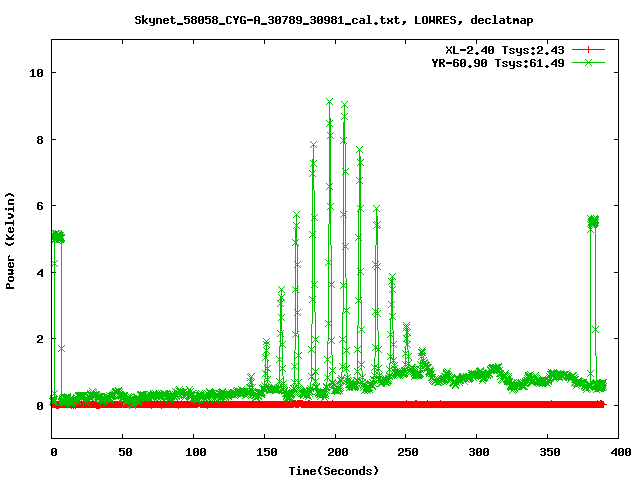
Task: Click the highest green peak marker near 9 Kelvin
Action: tap(329, 102)
